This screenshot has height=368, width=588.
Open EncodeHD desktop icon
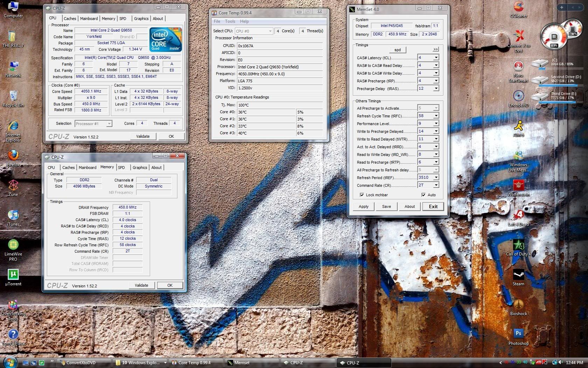(518, 98)
